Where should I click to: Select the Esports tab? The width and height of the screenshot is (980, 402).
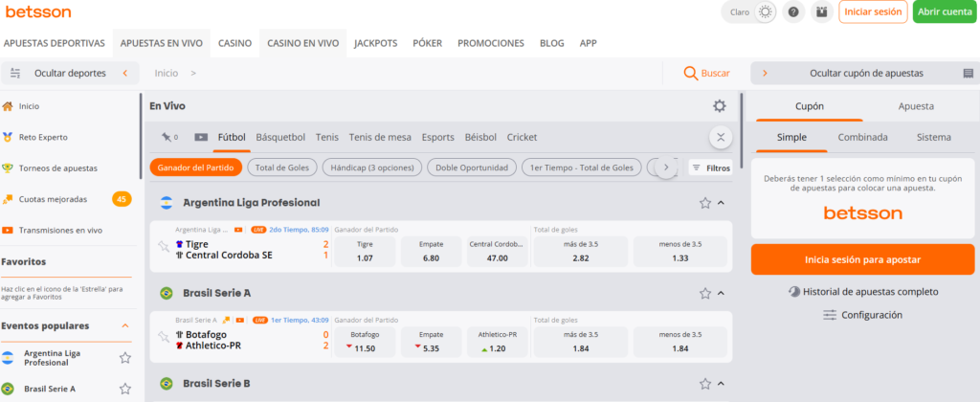coord(438,137)
